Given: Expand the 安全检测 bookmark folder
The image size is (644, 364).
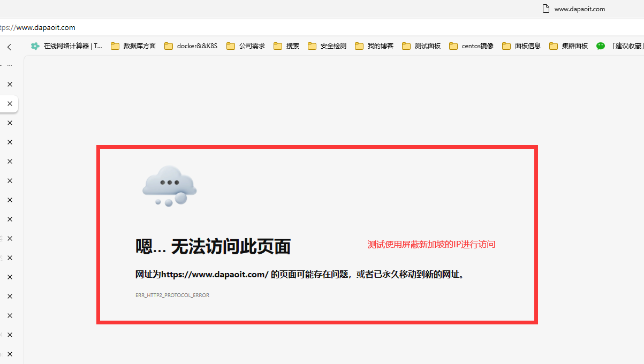Looking at the screenshot, I should click(x=327, y=46).
